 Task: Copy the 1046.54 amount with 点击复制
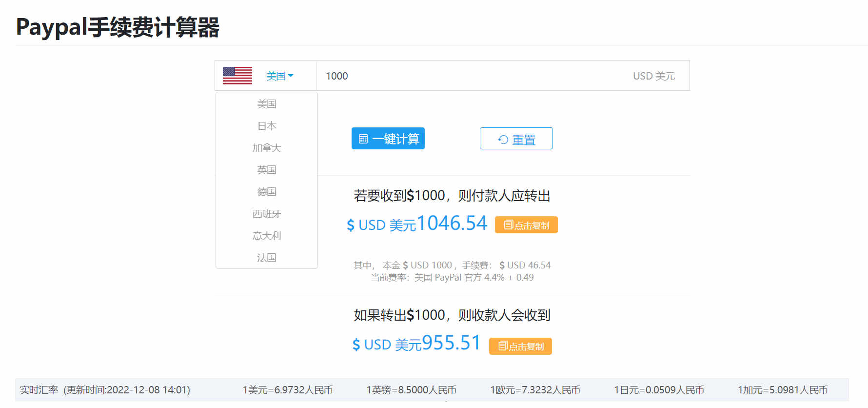526,225
